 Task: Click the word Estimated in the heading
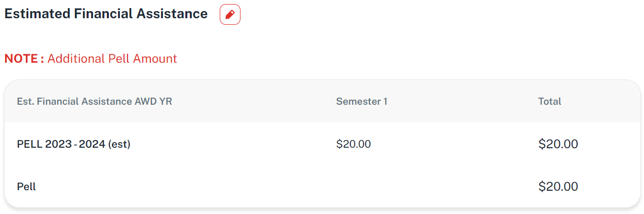[x=37, y=14]
